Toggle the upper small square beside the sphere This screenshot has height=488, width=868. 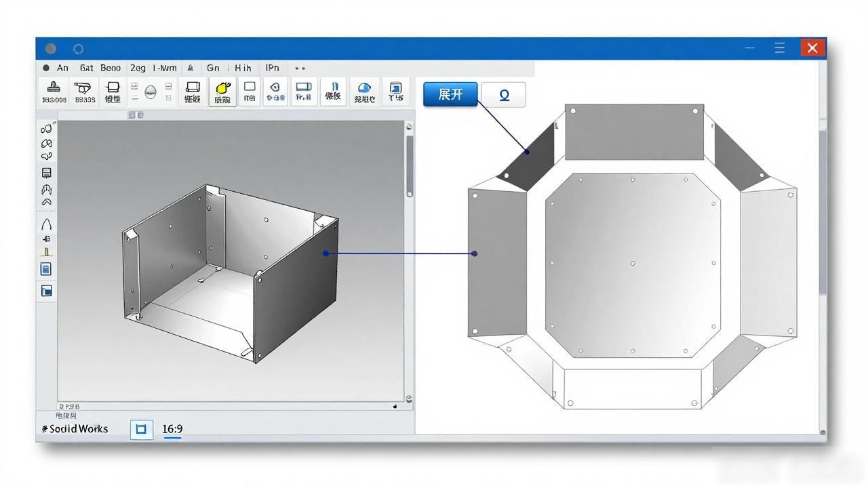pos(134,86)
